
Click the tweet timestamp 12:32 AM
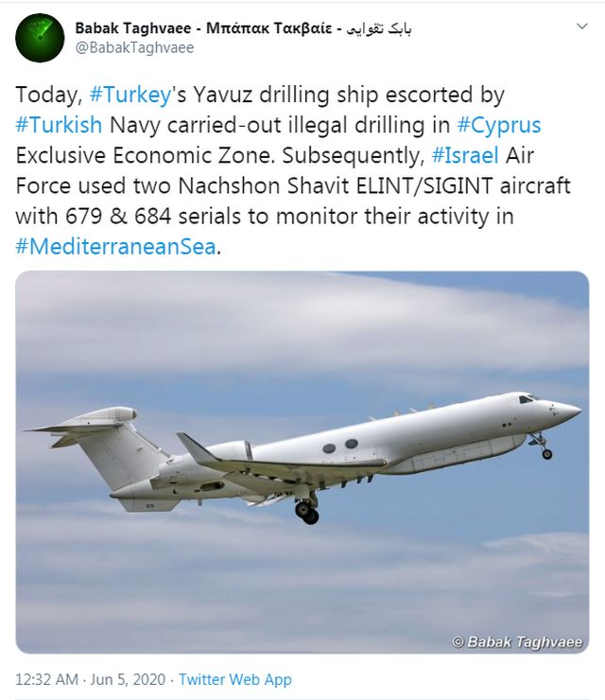click(45, 679)
